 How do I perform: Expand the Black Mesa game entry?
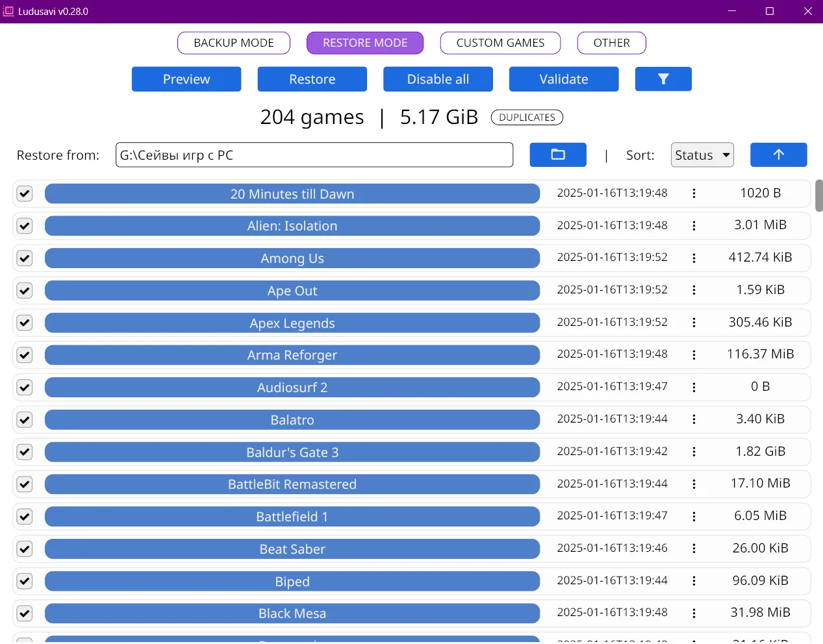click(292, 613)
